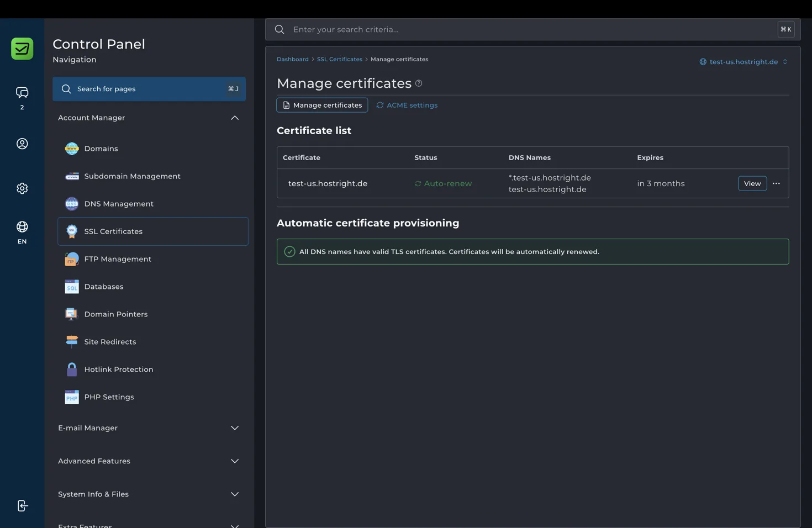Select SSL Certificates in the navigation
The image size is (812, 528).
(153, 231)
